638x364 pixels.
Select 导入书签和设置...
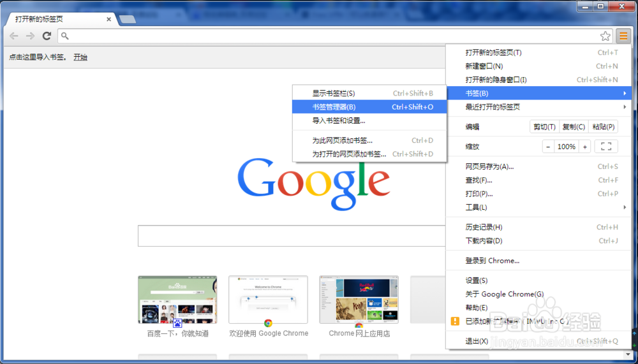coord(369,120)
